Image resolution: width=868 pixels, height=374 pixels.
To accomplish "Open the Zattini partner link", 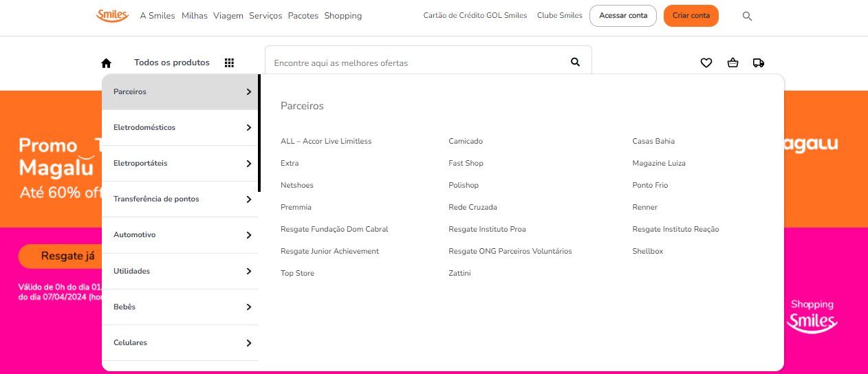I will 459,273.
